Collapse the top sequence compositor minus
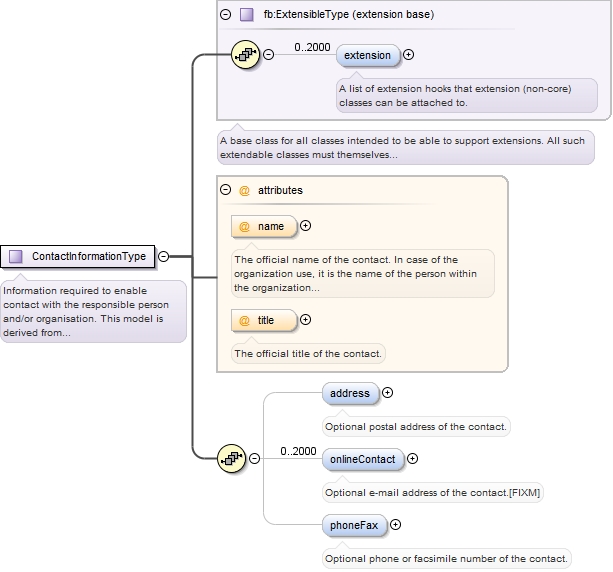The image size is (613, 572). (x=268, y=54)
